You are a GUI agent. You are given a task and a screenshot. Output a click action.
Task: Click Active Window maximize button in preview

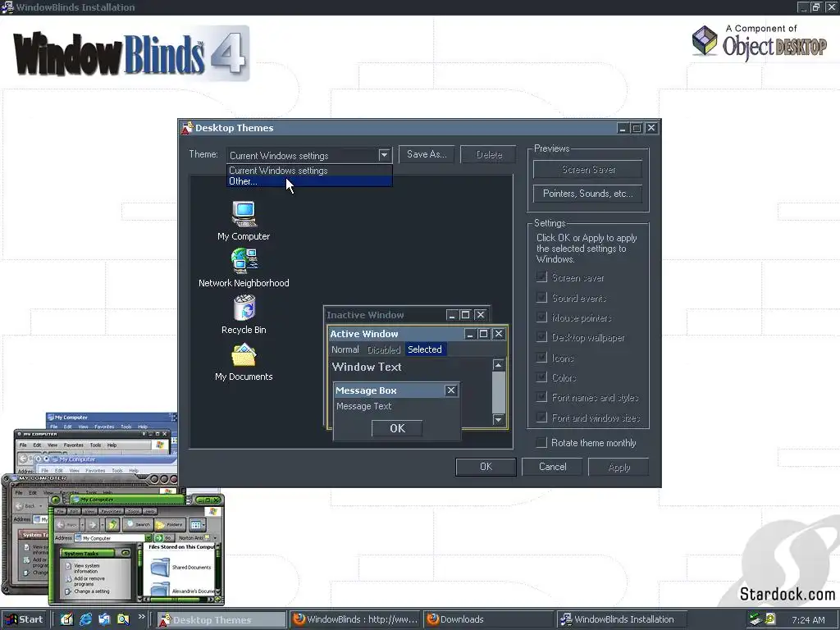(483, 334)
